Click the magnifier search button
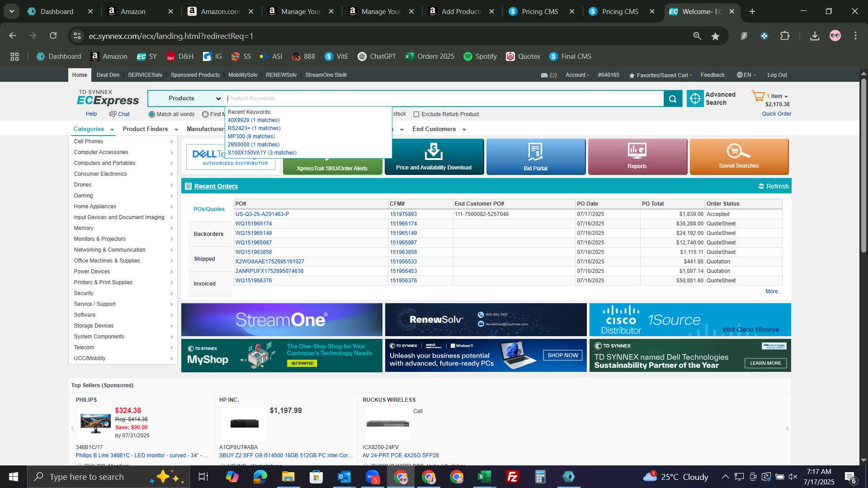This screenshot has height=488, width=868. [x=673, y=99]
